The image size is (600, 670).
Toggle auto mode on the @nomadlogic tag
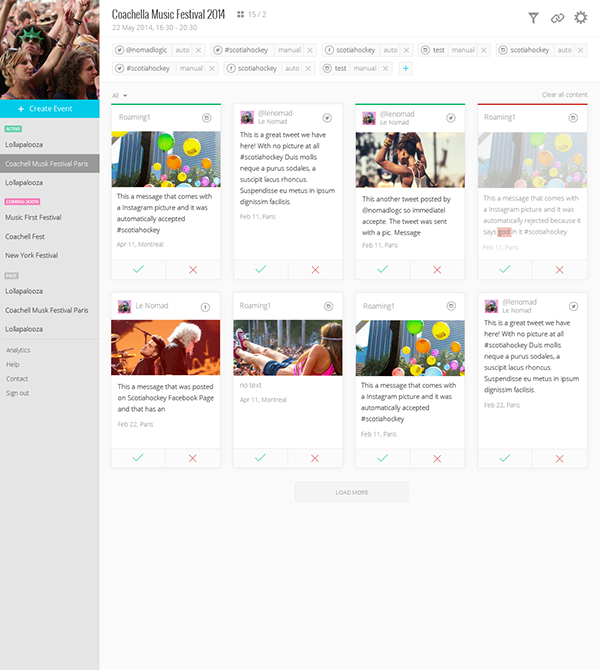(x=182, y=50)
